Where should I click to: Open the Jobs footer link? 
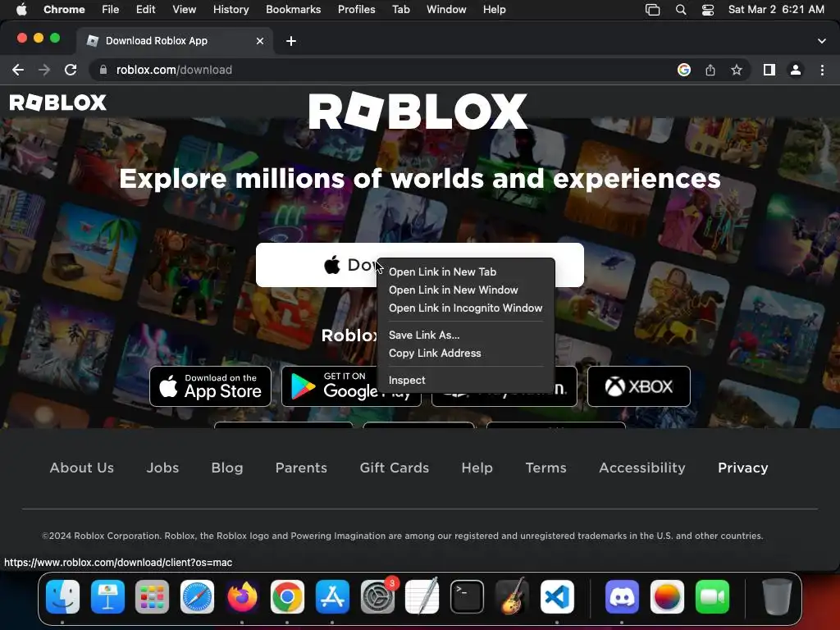(162, 468)
